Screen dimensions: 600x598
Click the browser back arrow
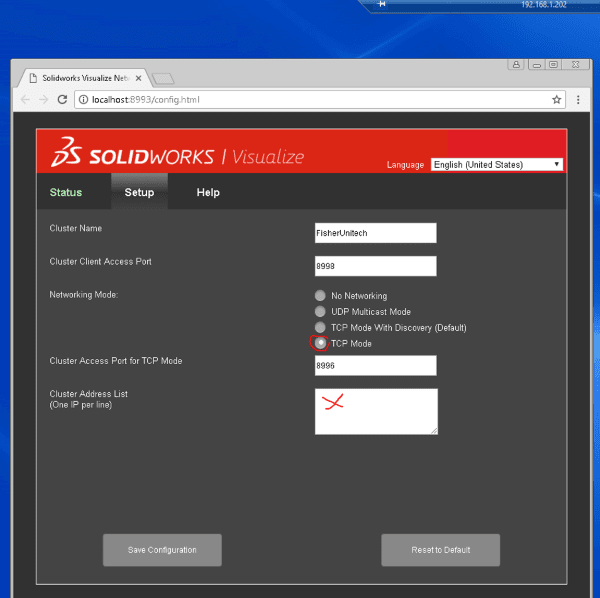[25, 99]
